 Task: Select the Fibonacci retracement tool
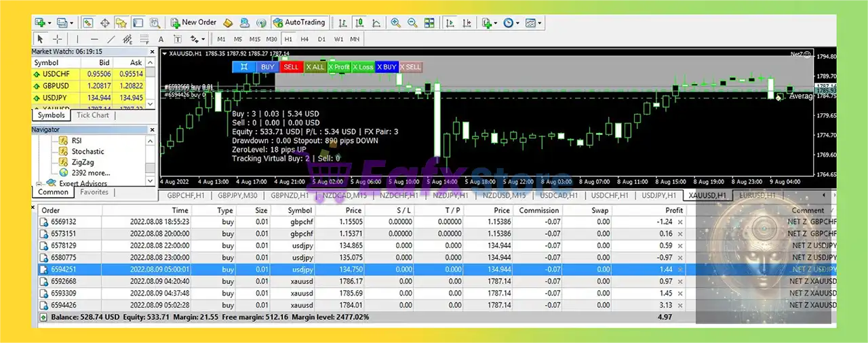pos(144,39)
